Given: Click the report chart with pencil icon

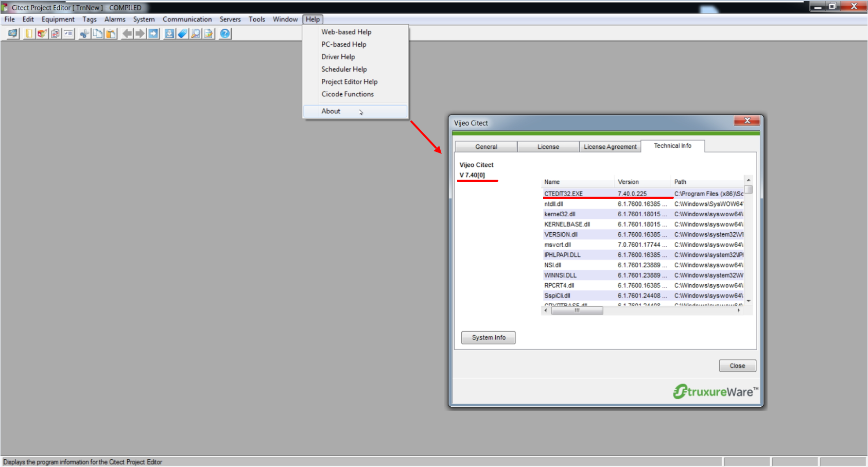Looking at the screenshot, I should (x=209, y=33).
